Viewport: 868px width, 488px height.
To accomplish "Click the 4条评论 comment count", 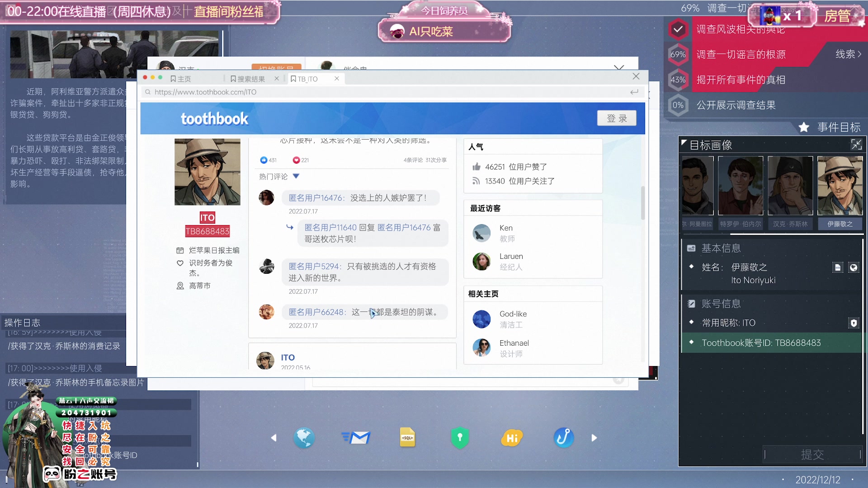I will pyautogui.click(x=413, y=160).
